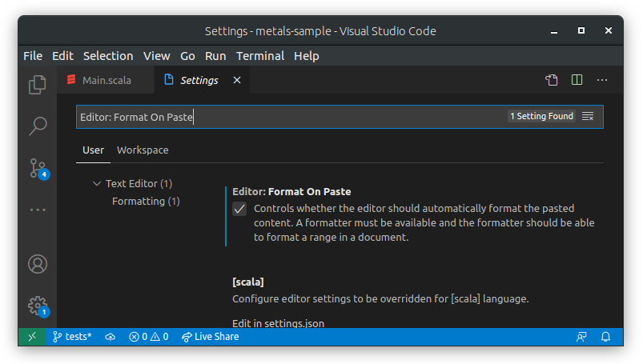Open the Explorer view in activity bar
Screen dimensions: 643x364
click(38, 84)
